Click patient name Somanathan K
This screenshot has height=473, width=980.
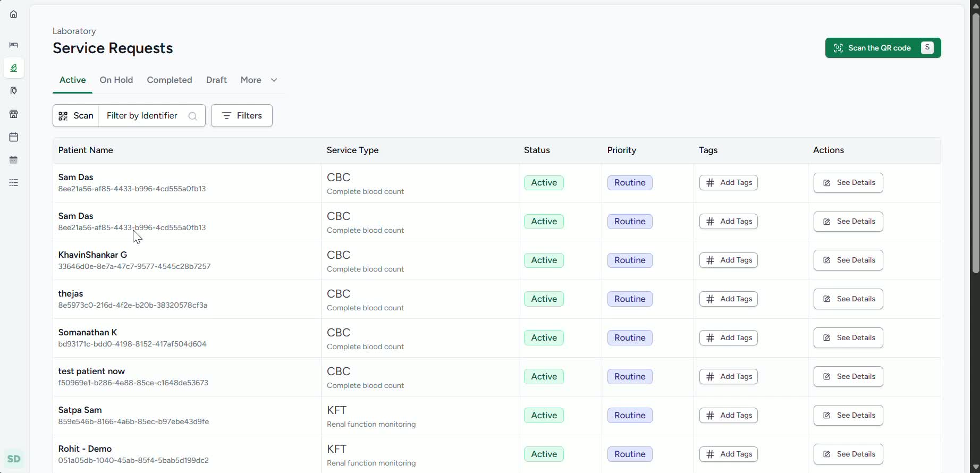88,333
